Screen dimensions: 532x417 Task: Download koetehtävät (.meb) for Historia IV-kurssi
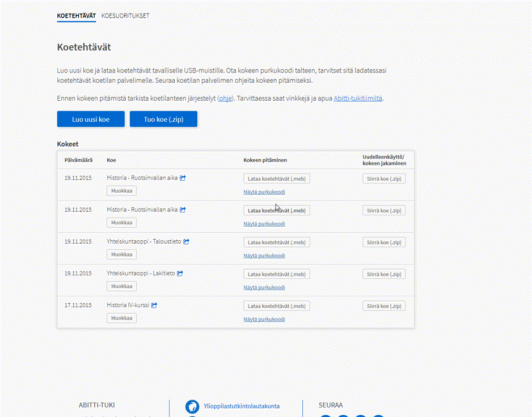click(277, 306)
